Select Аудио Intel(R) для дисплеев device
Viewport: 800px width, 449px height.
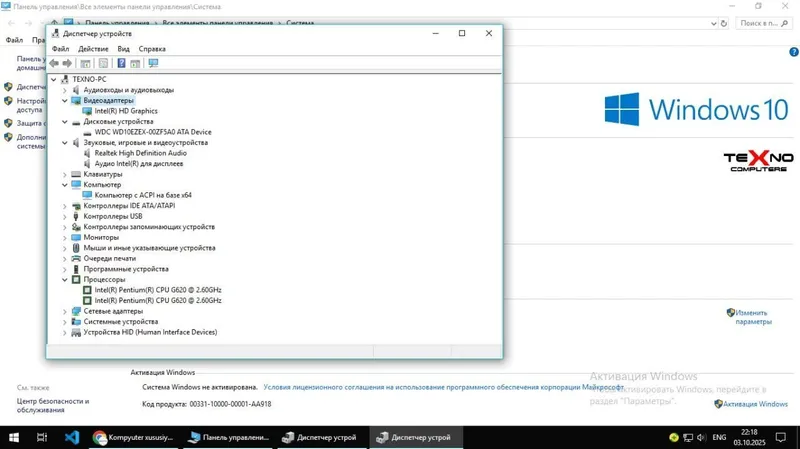139,164
